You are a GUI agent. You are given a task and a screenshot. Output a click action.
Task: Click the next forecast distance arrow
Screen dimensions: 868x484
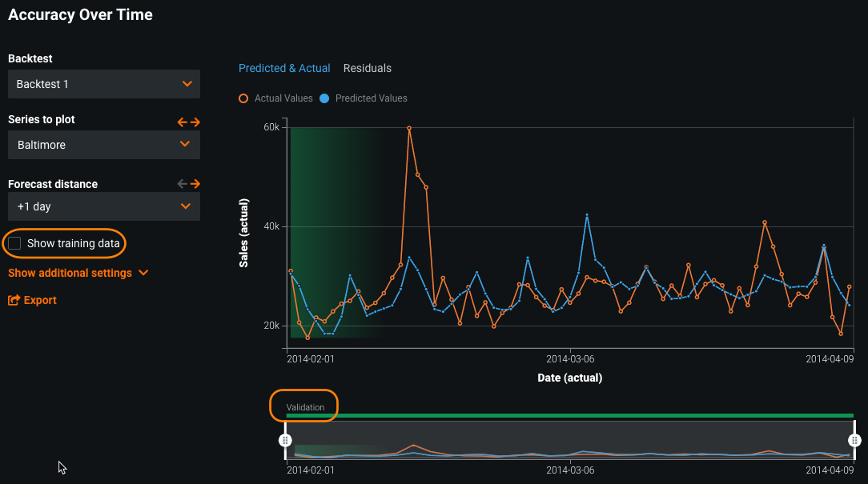point(195,183)
